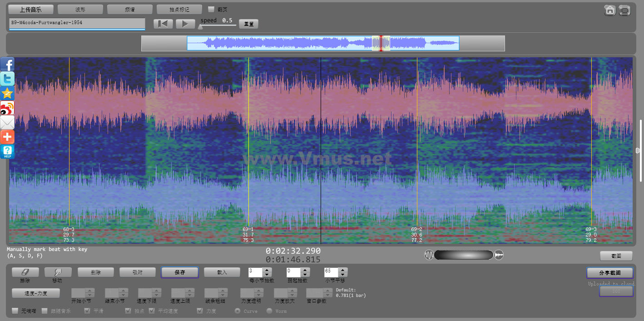
Task: Switch to the 波形 view
Action: pyautogui.click(x=80, y=9)
